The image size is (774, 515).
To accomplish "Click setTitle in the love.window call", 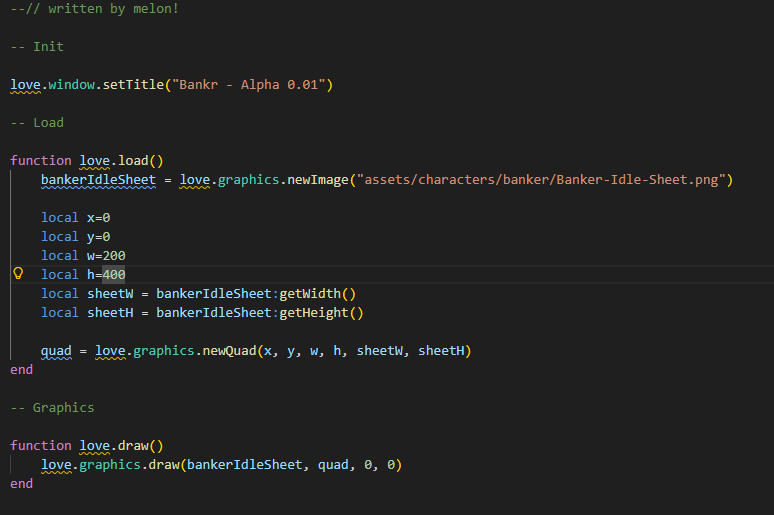I will click(133, 84).
